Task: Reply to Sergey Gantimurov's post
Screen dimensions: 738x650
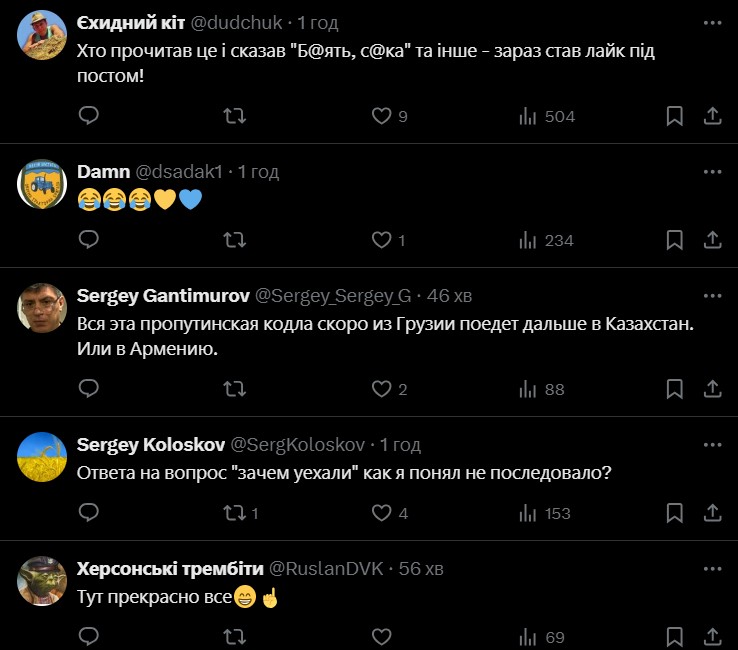Action: click(89, 389)
